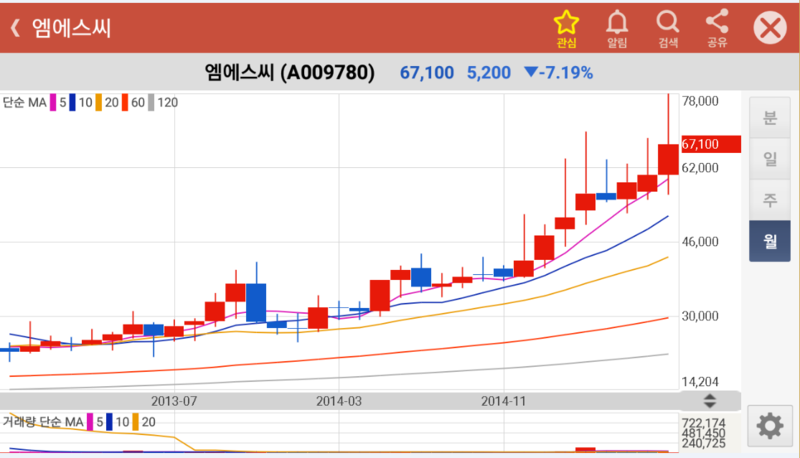Tap the pink MA 5 color swatch

(x=53, y=102)
